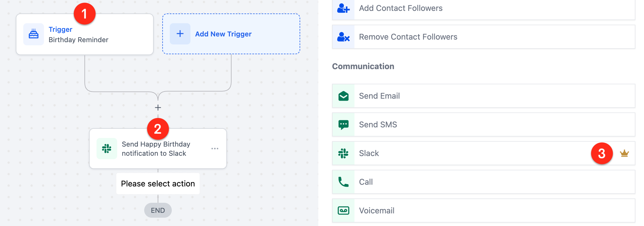
Task: Click the Please select action placeholder
Action: (158, 184)
